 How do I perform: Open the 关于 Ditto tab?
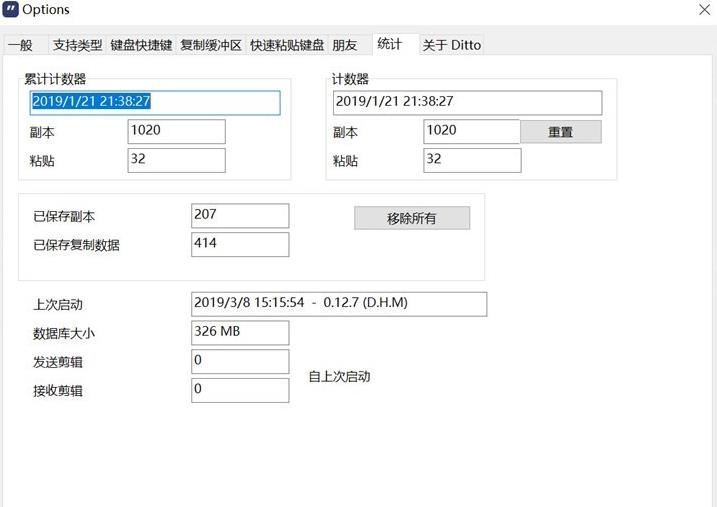point(451,45)
